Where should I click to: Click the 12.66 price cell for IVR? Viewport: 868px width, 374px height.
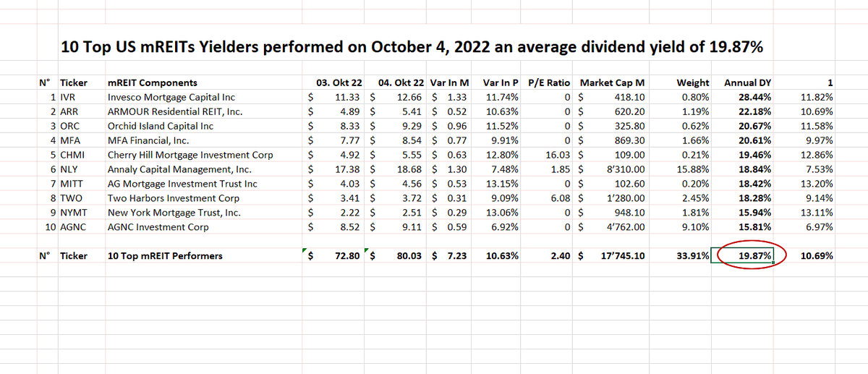pyautogui.click(x=410, y=97)
